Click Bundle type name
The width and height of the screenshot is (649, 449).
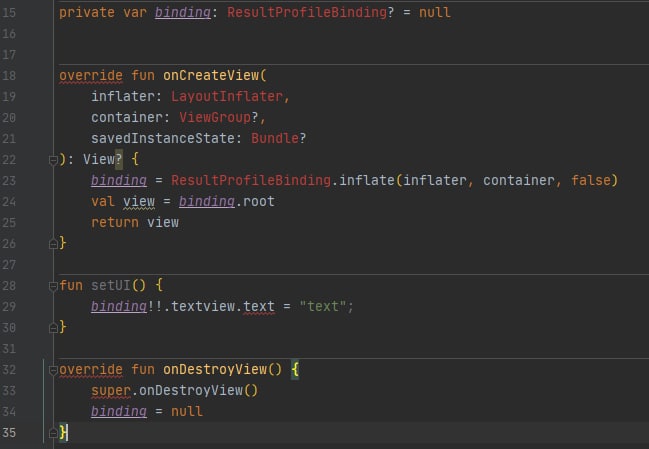coord(275,138)
